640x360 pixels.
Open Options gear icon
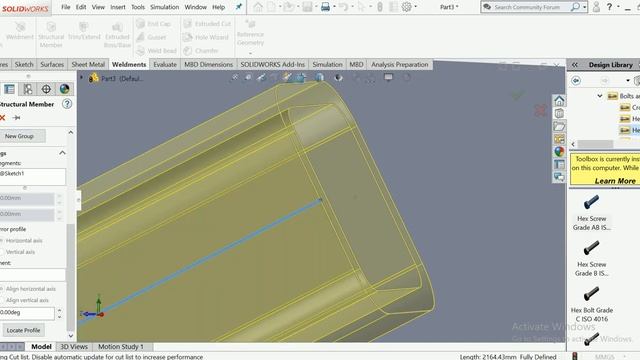[x=407, y=7]
